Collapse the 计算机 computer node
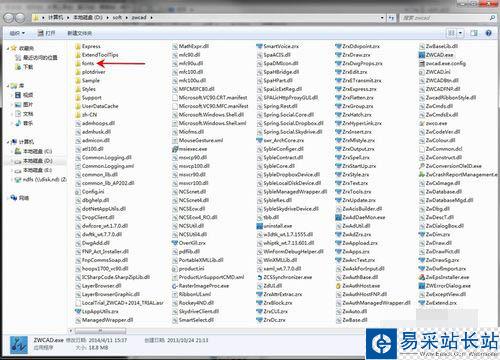 (x=8, y=142)
